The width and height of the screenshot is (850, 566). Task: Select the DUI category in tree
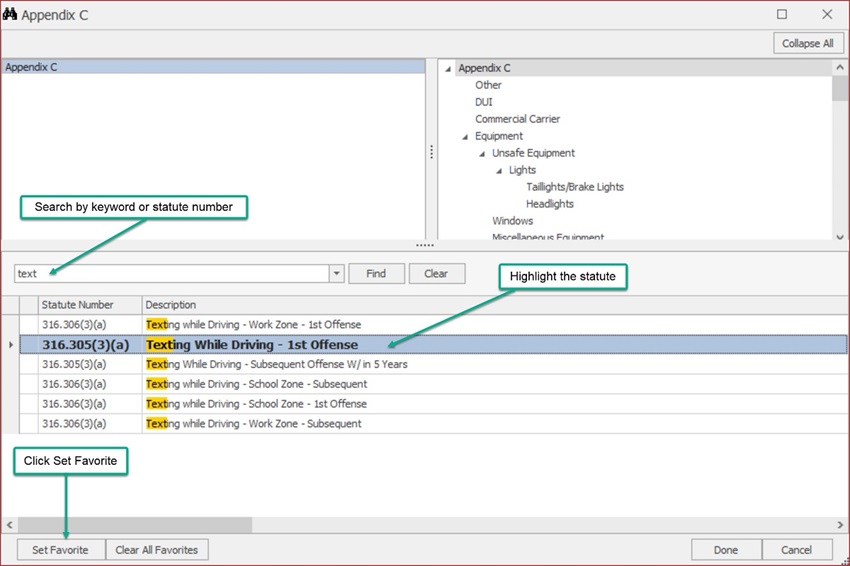tap(483, 102)
